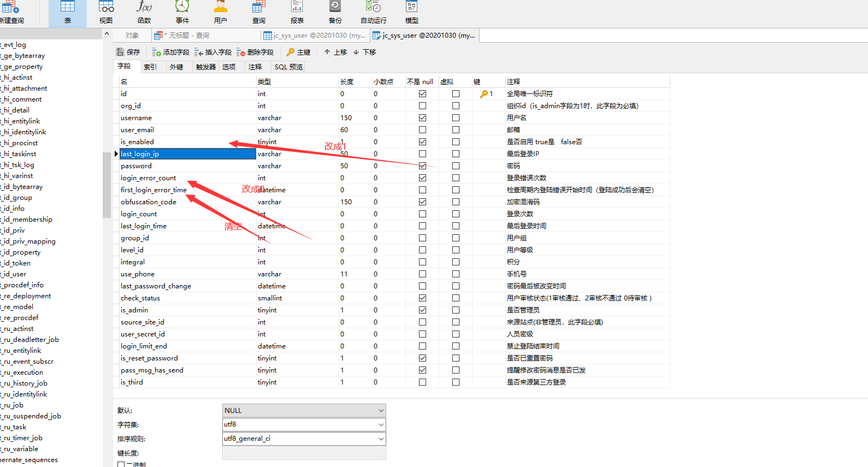Click the password field's varchar type cell
Screen dimensions: 868x467
297,166
